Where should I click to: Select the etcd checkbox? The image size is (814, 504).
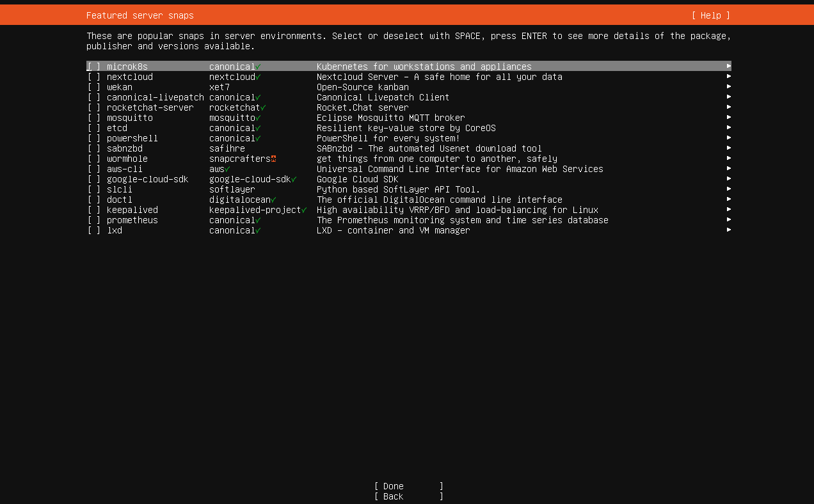click(x=94, y=128)
